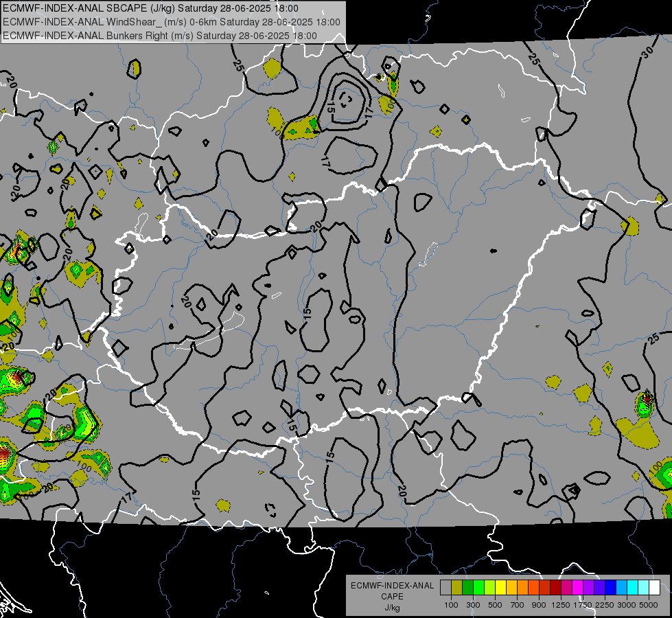Screen dimensions: 672x618
Task: Click the legend label 2250
Action: 605,605
